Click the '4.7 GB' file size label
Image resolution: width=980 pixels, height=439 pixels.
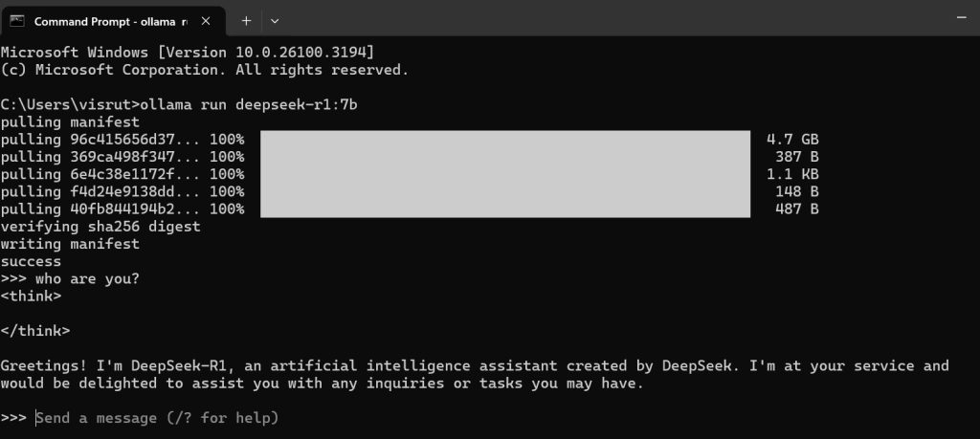pos(791,140)
